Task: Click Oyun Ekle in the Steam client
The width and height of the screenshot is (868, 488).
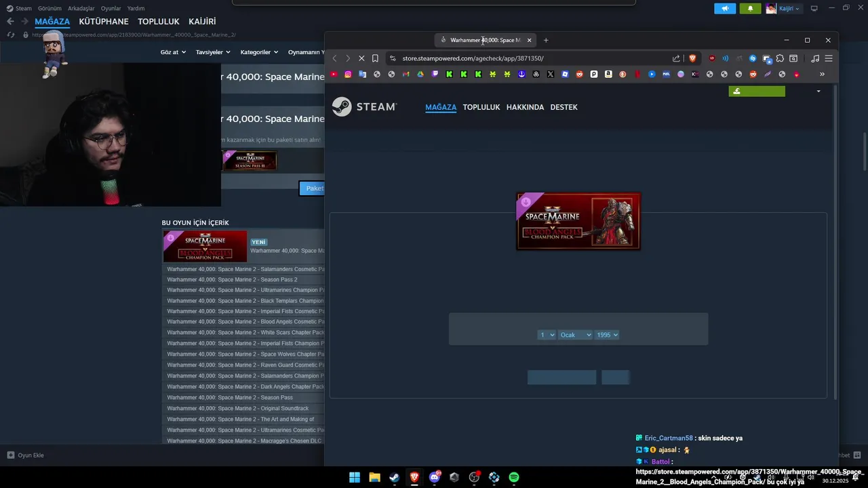Action: [26, 455]
